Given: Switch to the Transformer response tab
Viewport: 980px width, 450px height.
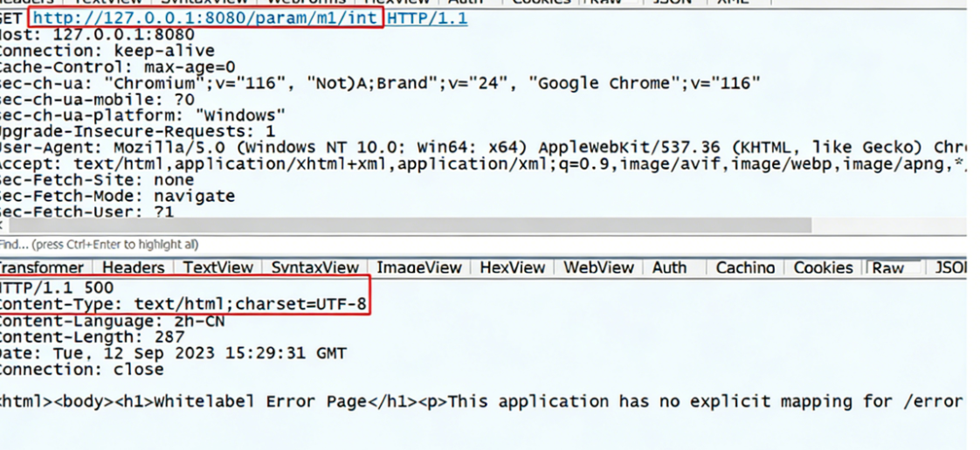Looking at the screenshot, I should (x=43, y=267).
